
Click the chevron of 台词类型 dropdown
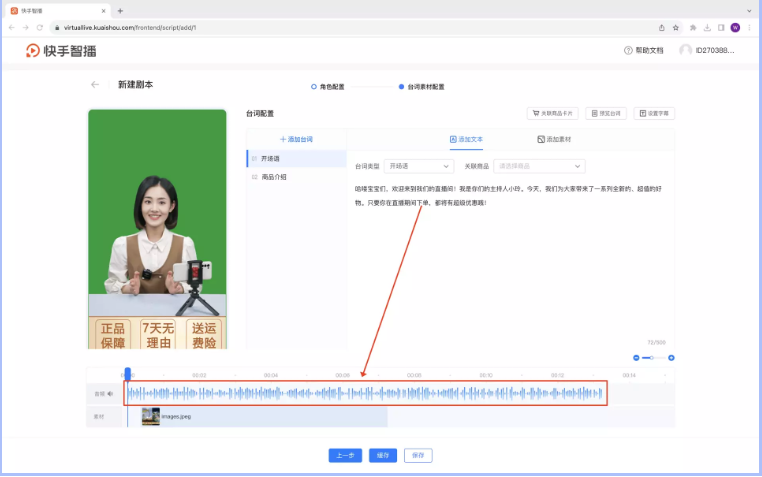point(446,166)
